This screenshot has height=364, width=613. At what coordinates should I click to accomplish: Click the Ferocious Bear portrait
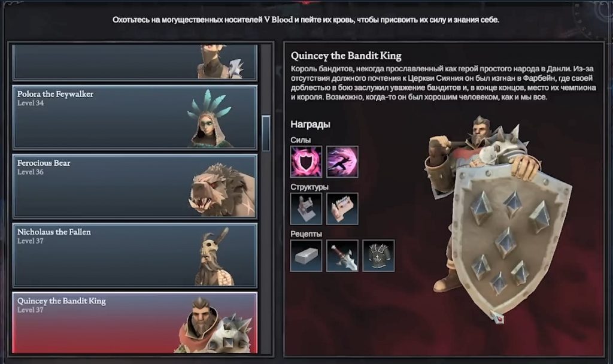tap(223, 190)
